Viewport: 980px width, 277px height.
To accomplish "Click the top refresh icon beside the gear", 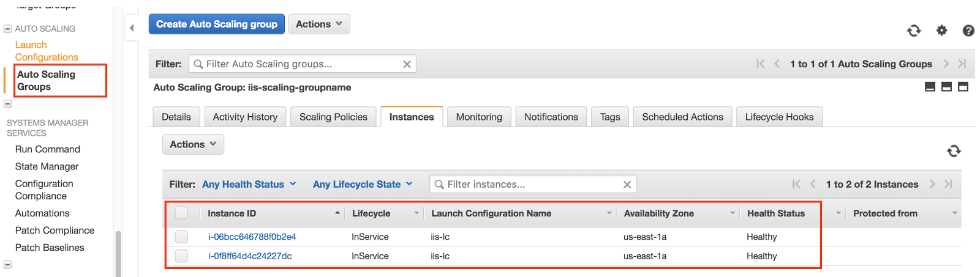I will (x=914, y=31).
